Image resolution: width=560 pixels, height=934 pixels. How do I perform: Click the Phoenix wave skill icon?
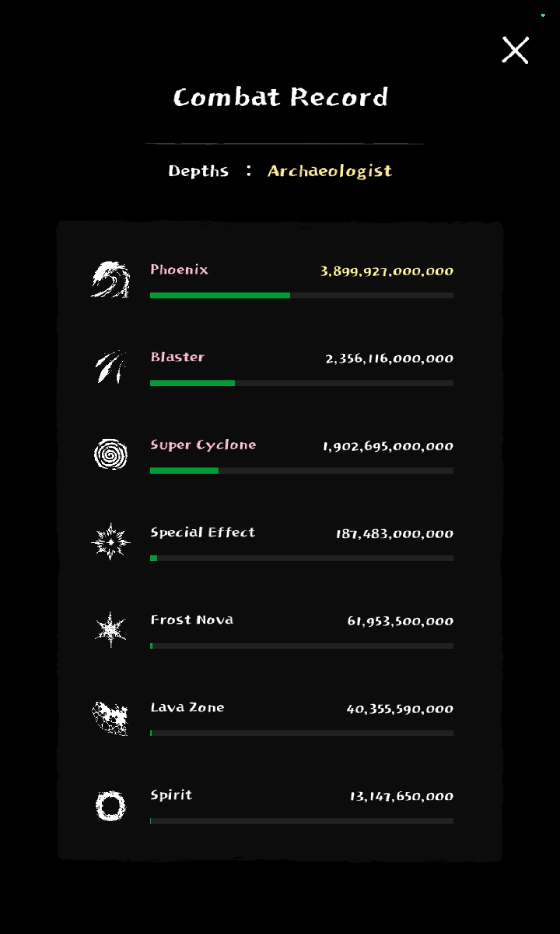[x=110, y=279]
